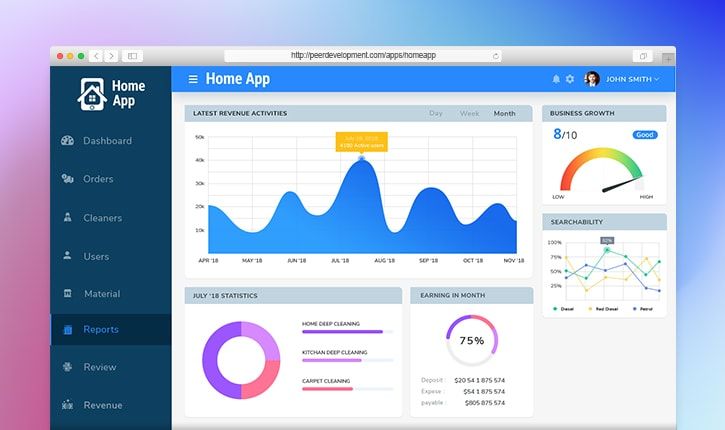Click the highlighted Searchability chart point
This screenshot has width=725, height=430.
(607, 250)
